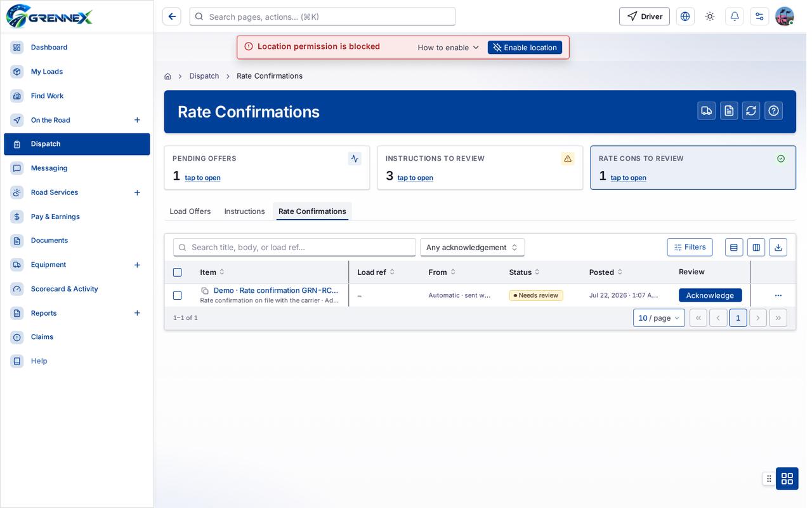Open the Dashboard sidebar item
The width and height of the screenshot is (812, 508).
[x=77, y=48]
